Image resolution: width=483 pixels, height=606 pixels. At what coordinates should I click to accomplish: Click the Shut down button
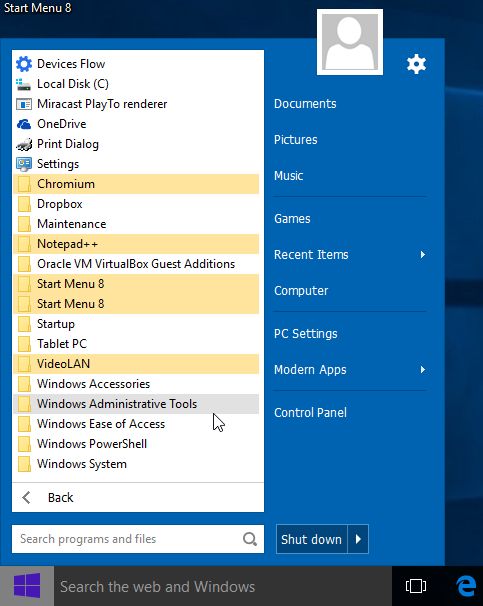pyautogui.click(x=312, y=539)
